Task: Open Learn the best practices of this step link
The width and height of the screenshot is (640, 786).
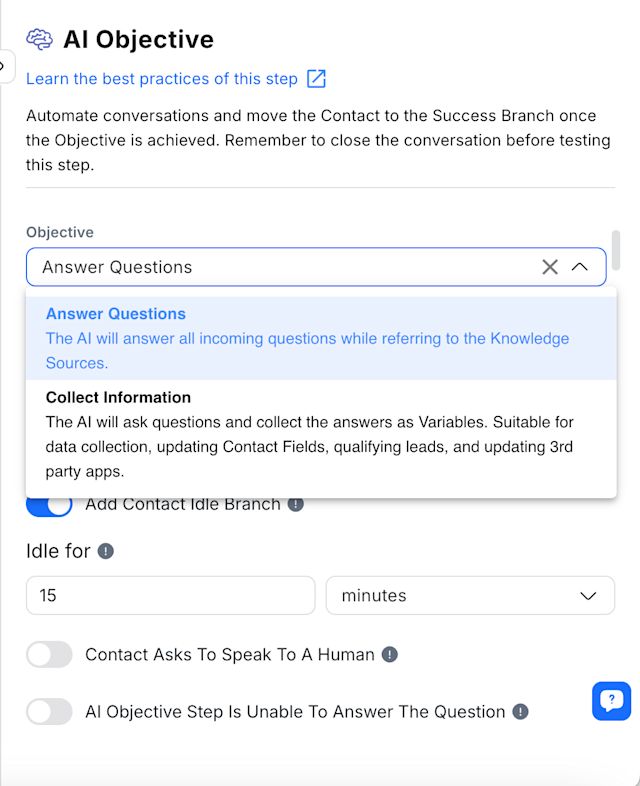Action: [x=162, y=79]
